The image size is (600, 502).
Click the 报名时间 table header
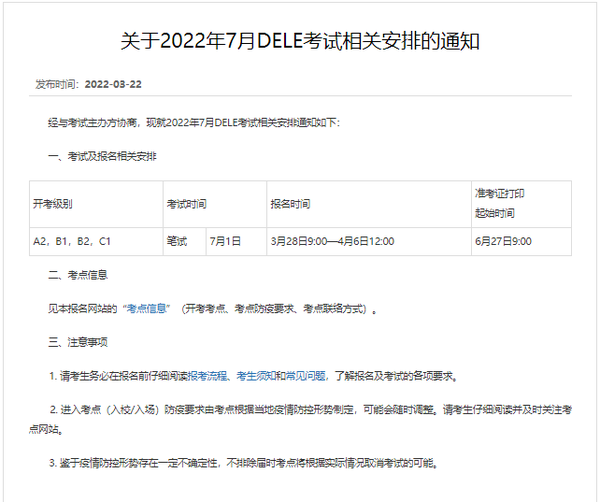369,204
